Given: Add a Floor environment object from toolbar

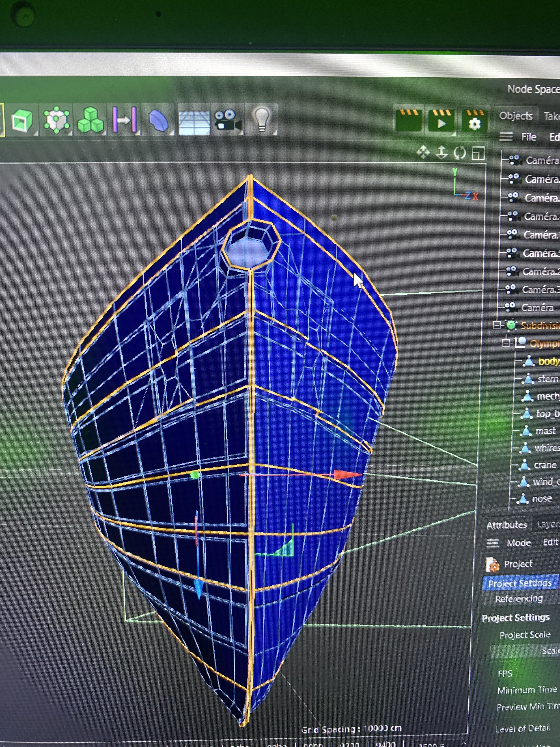Looking at the screenshot, I should click(194, 122).
